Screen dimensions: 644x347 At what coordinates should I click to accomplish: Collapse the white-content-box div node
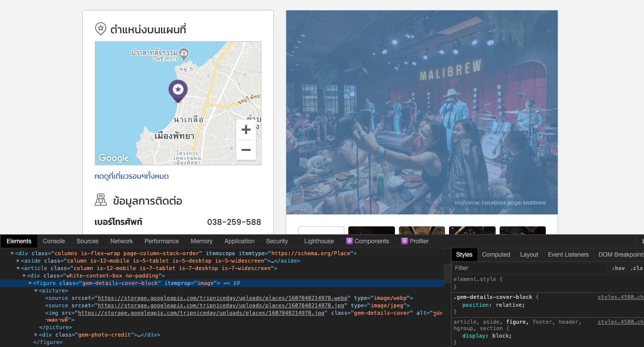[x=24, y=276]
